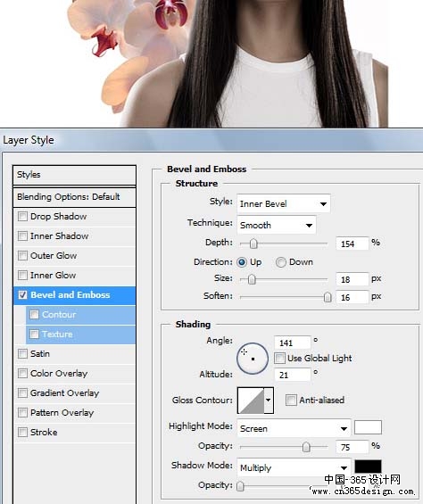Click the black shadow color swatch
Viewport: 423px width, 504px height.
[368, 467]
